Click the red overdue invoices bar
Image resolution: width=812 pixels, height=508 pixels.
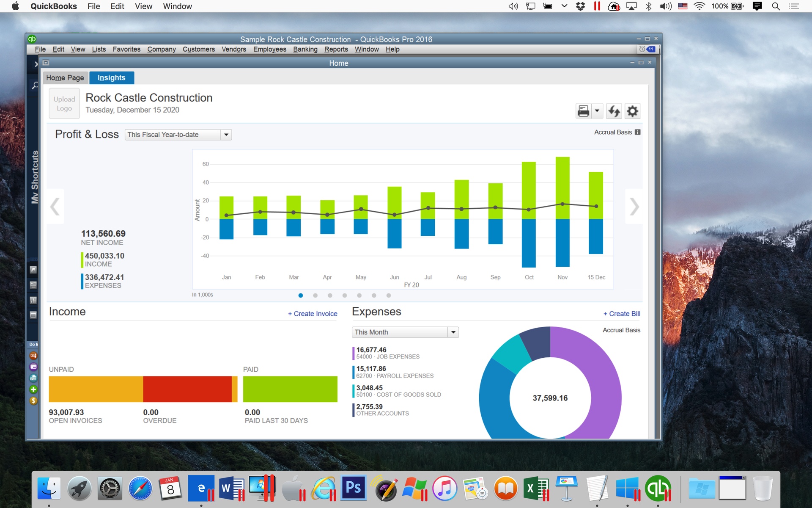pos(187,389)
